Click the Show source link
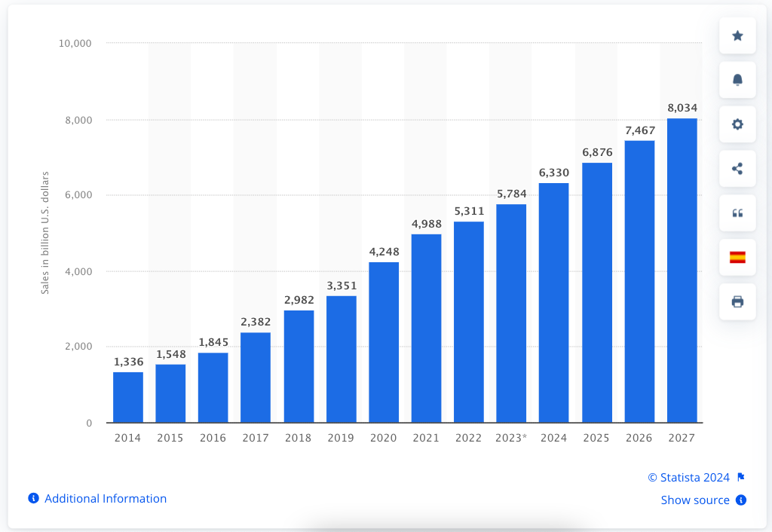This screenshot has width=772, height=532. 694,500
